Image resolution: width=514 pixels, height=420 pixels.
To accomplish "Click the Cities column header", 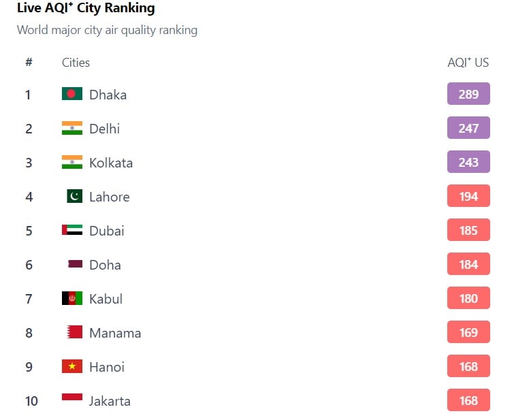I will (x=76, y=63).
